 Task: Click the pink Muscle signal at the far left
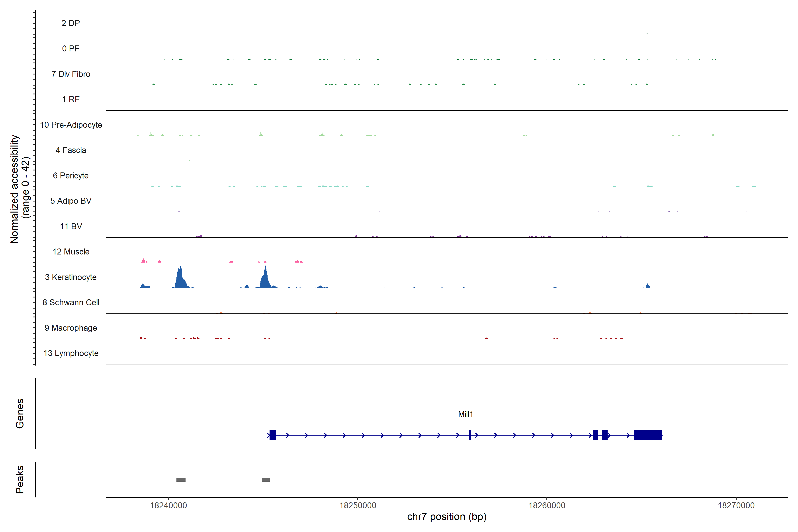pyautogui.click(x=143, y=261)
